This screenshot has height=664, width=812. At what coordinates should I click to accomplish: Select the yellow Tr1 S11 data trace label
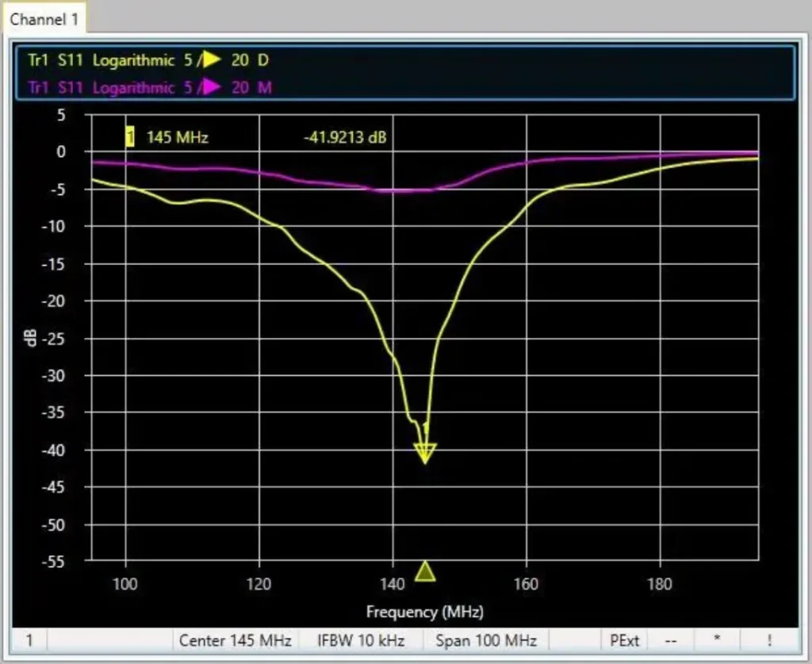[x=148, y=60]
